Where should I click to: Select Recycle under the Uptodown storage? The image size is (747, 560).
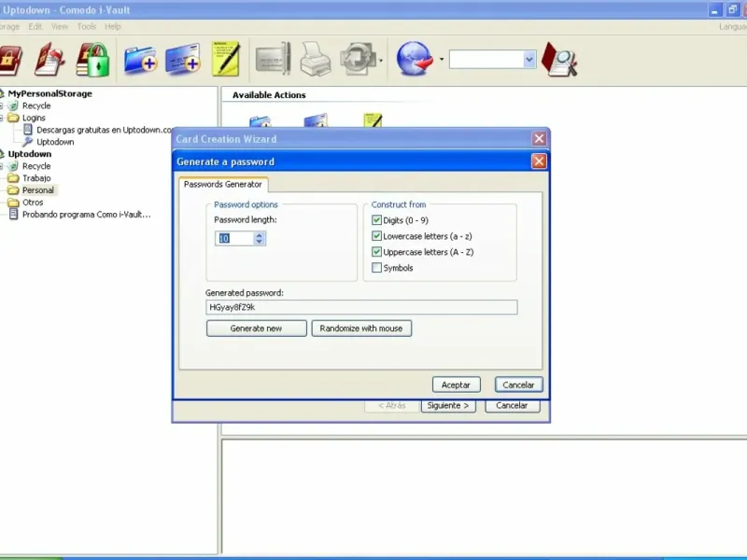coord(36,166)
